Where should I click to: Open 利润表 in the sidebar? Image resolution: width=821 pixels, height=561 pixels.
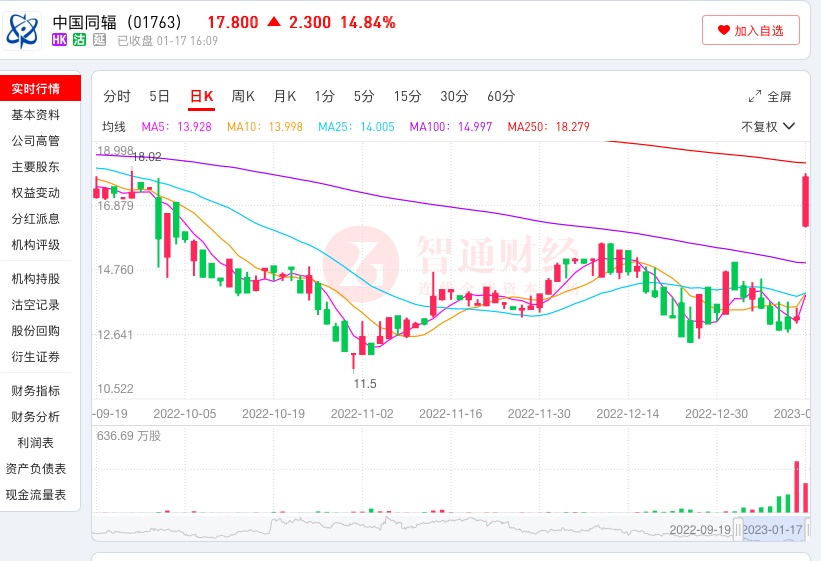tap(36, 443)
